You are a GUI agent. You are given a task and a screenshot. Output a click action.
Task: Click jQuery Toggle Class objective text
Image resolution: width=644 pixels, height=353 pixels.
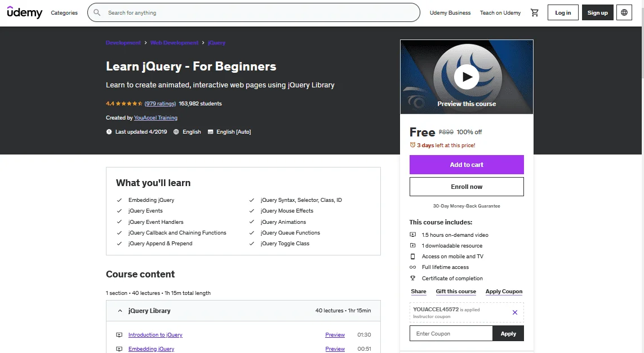(x=285, y=243)
